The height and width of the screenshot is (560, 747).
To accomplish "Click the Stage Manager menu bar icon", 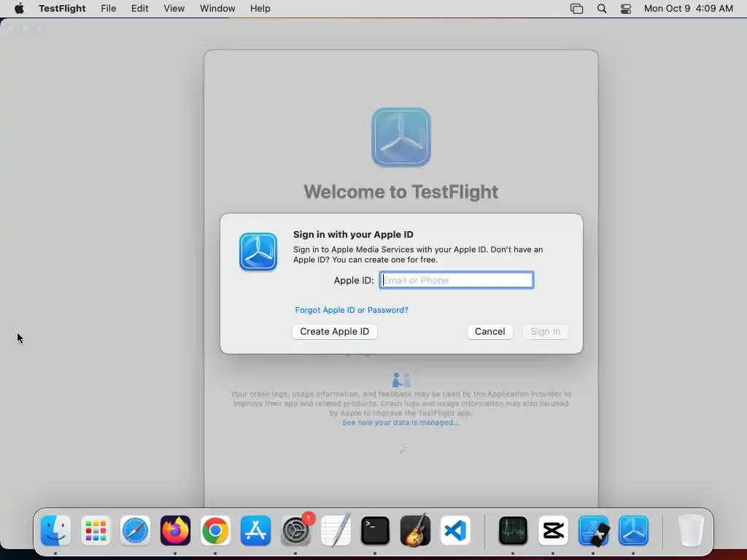I will (576, 9).
